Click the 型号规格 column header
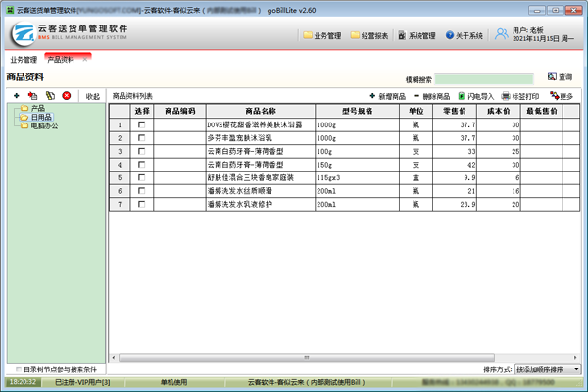Screen dimensions: 588x392 coord(357,111)
